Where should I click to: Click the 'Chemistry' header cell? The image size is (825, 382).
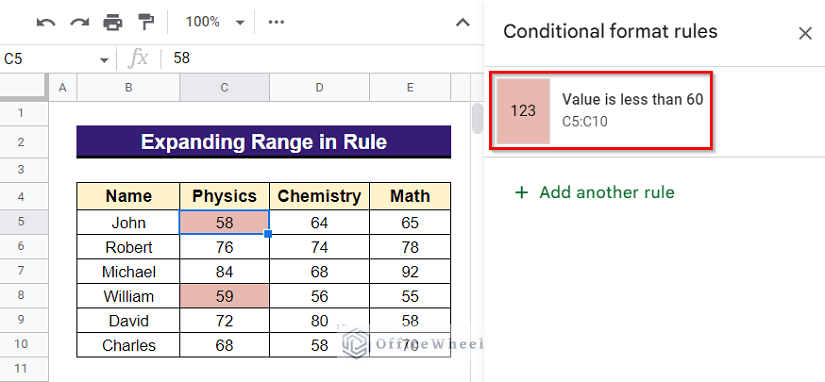point(319,196)
